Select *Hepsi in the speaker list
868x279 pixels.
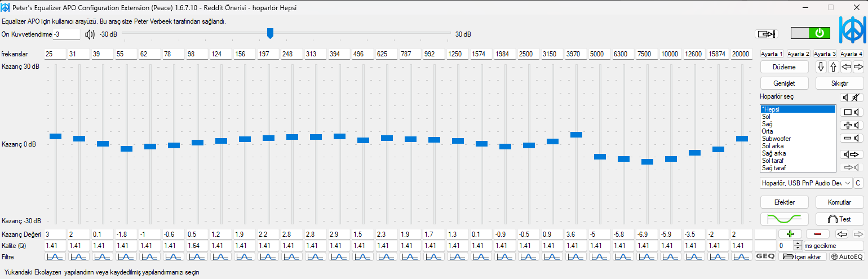pos(798,109)
